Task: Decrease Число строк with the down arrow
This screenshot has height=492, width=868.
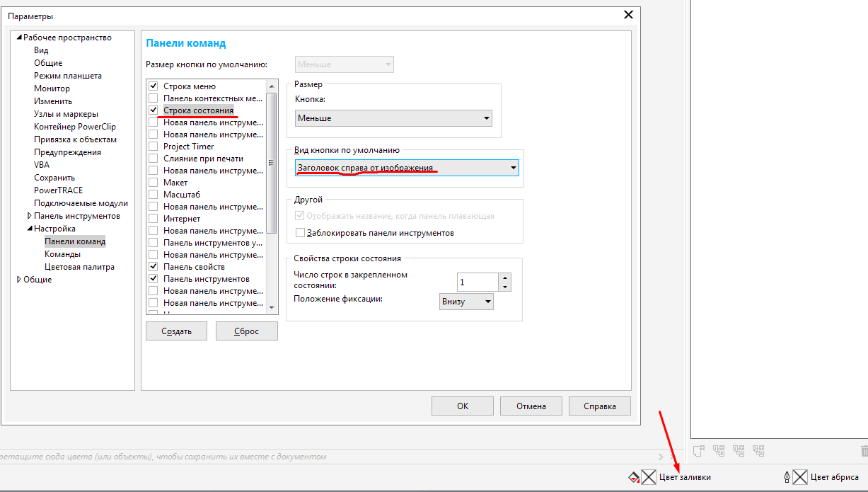Action: pyautogui.click(x=504, y=287)
